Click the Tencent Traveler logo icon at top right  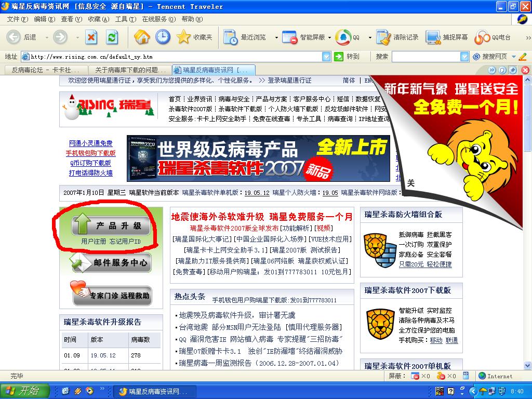(522, 19)
